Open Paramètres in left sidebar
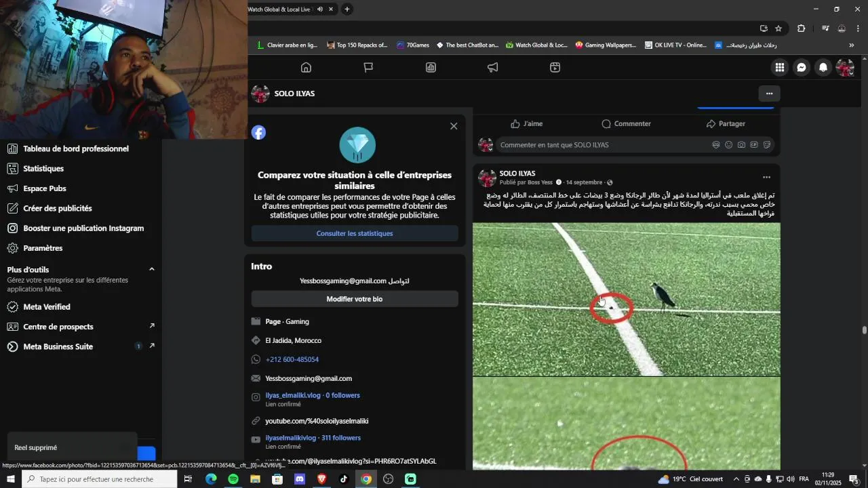Screen dimensions: 868x488 tap(43, 248)
